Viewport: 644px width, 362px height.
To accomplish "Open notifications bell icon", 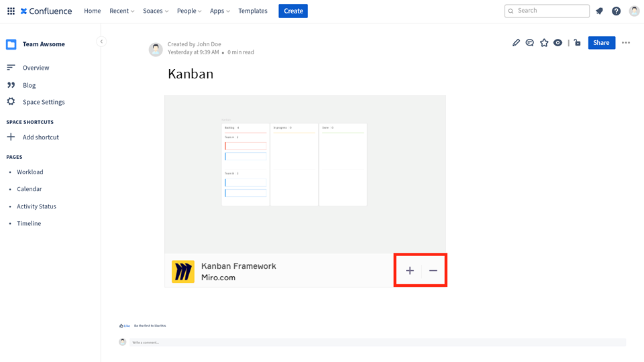I will click(599, 11).
